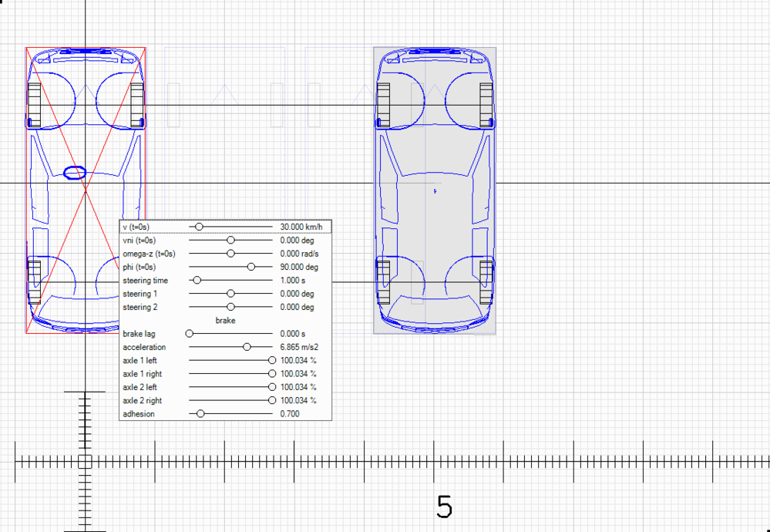770x532 pixels.
Task: Click the vni (t=0s) slider handle
Action: point(230,241)
